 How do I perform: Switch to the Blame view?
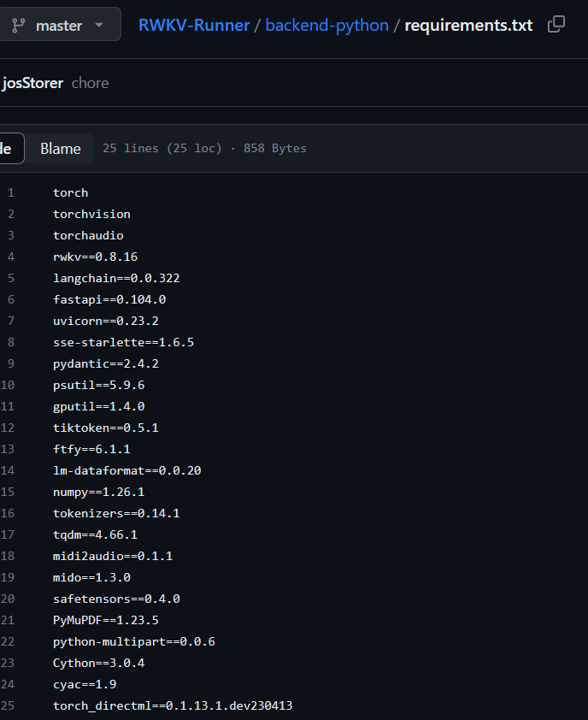pos(60,148)
